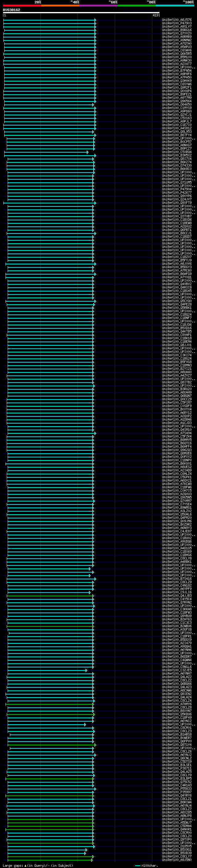
Task: Click the UniRef100_O64650 label
Action: (x=177, y=104)
